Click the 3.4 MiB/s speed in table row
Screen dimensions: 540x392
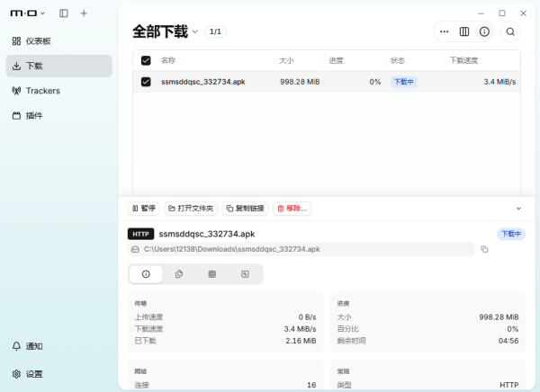pyautogui.click(x=499, y=82)
